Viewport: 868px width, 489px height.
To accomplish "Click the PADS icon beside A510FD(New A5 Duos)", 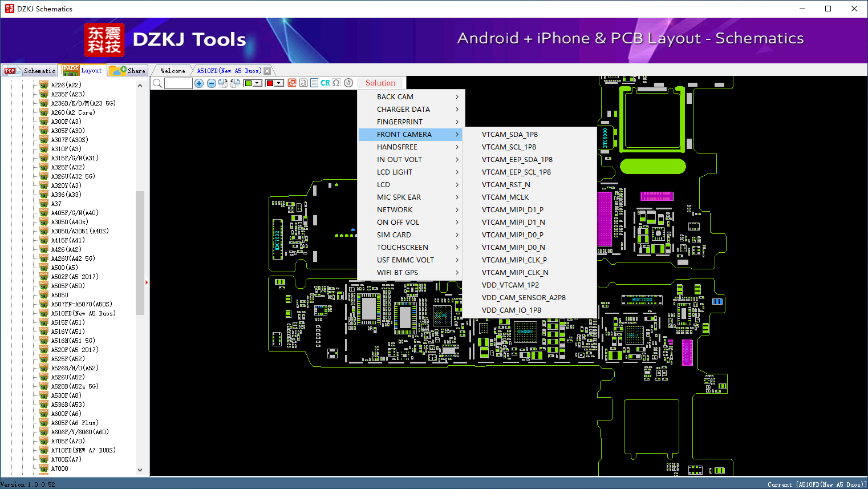I will pos(44,313).
